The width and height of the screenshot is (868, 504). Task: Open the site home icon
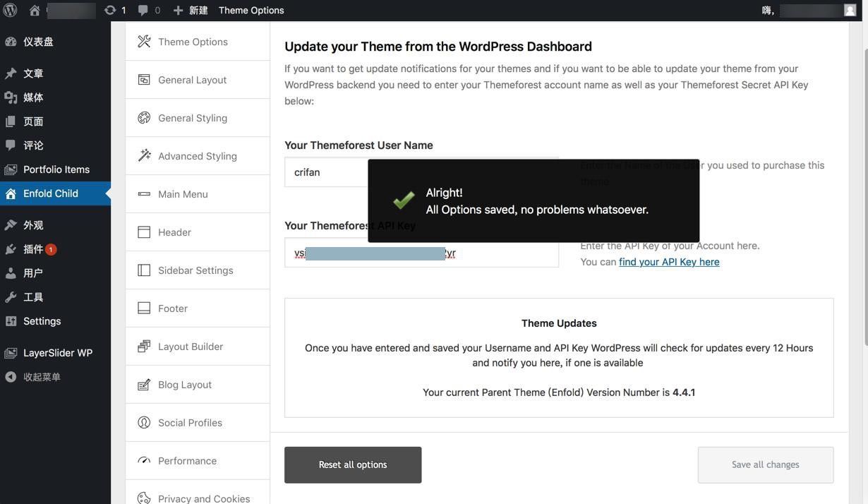pyautogui.click(x=35, y=10)
